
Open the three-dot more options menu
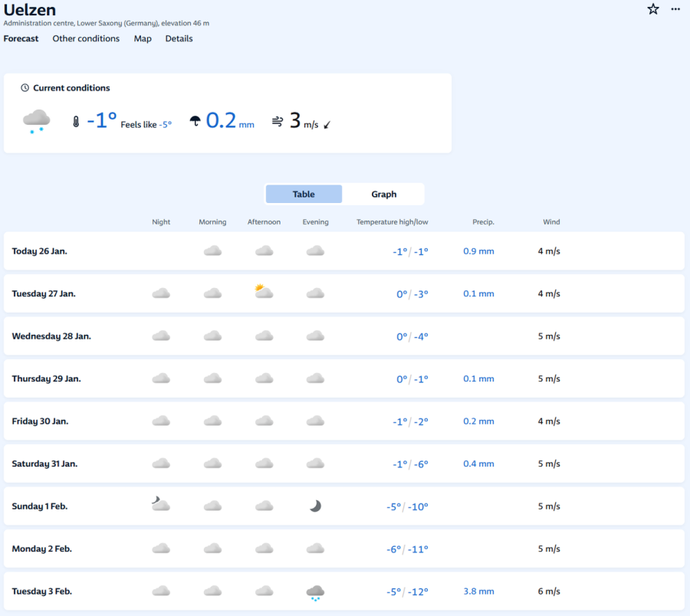(x=675, y=9)
